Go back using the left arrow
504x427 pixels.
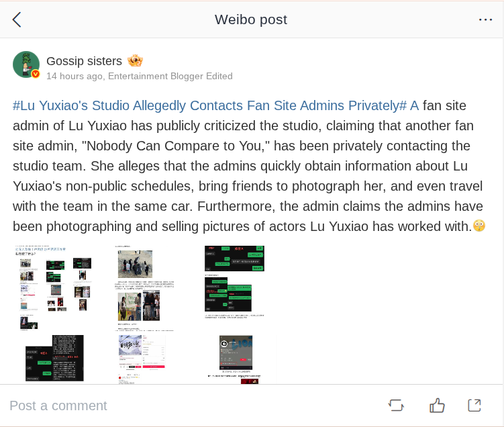click(x=17, y=19)
